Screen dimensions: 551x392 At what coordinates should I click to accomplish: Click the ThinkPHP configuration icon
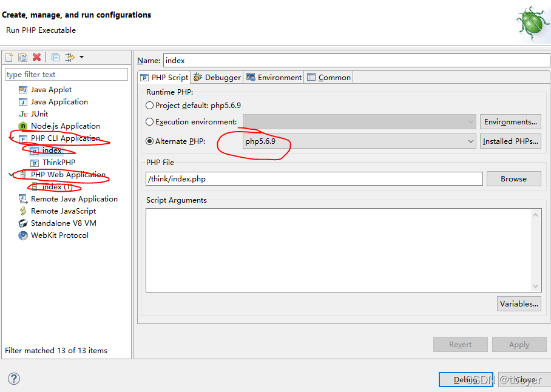[x=35, y=163]
